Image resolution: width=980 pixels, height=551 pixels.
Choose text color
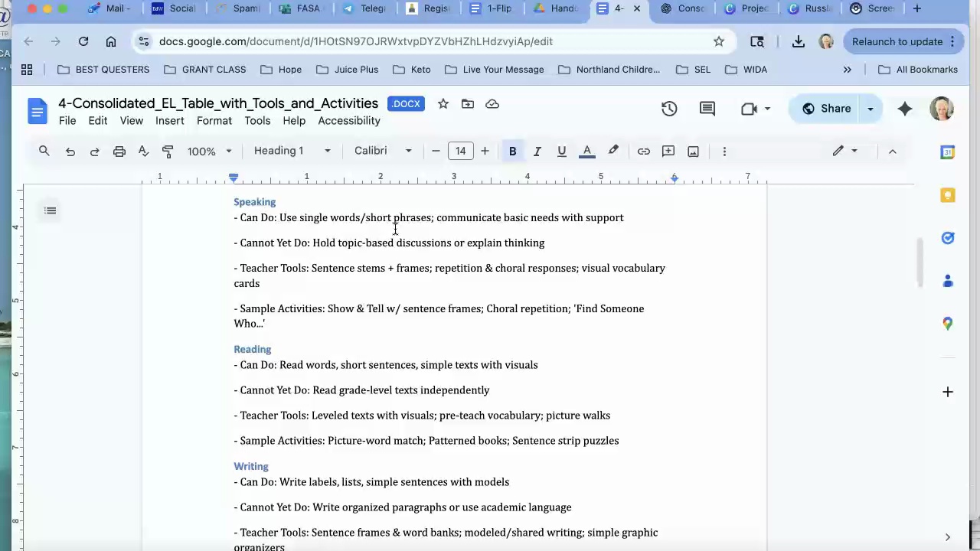click(x=587, y=152)
